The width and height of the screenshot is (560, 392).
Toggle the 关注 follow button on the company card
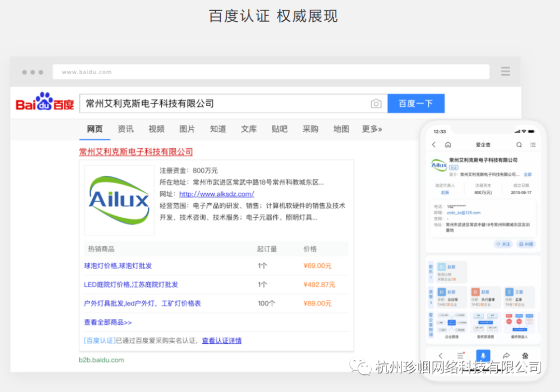[x=502, y=244]
